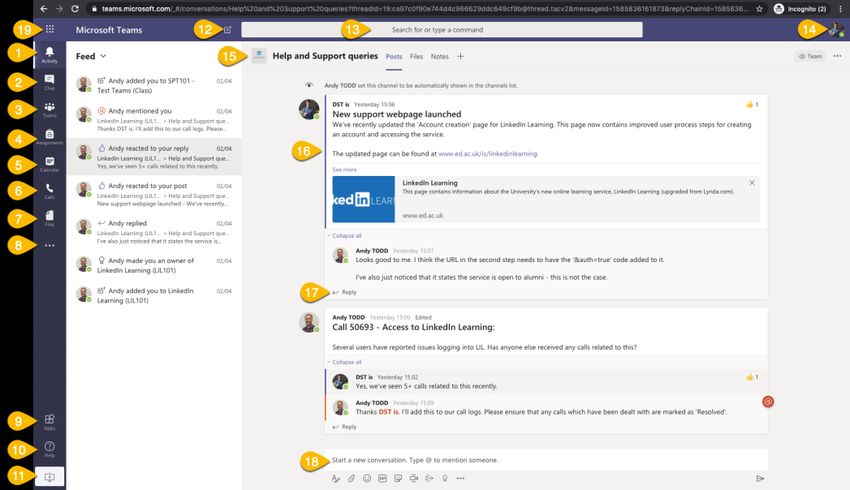Reply to the New support webpage thread
Screen dimensions: 850x490
tap(345, 292)
